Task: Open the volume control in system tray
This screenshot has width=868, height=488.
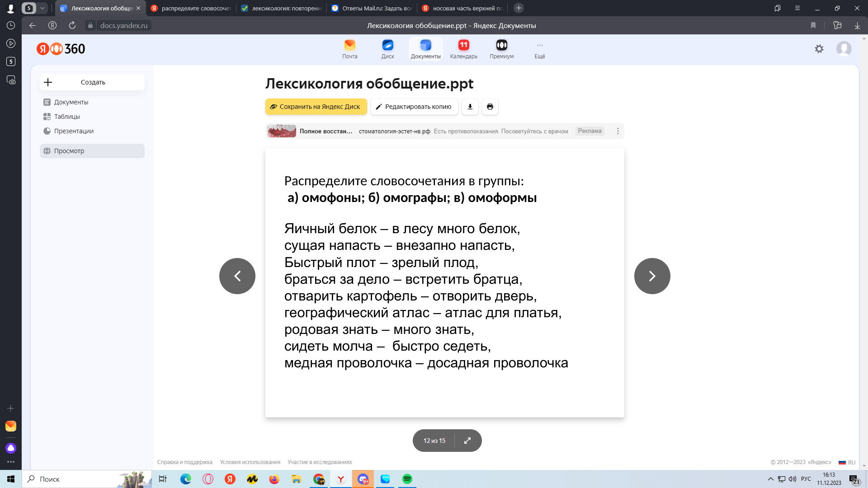Action: click(792, 479)
